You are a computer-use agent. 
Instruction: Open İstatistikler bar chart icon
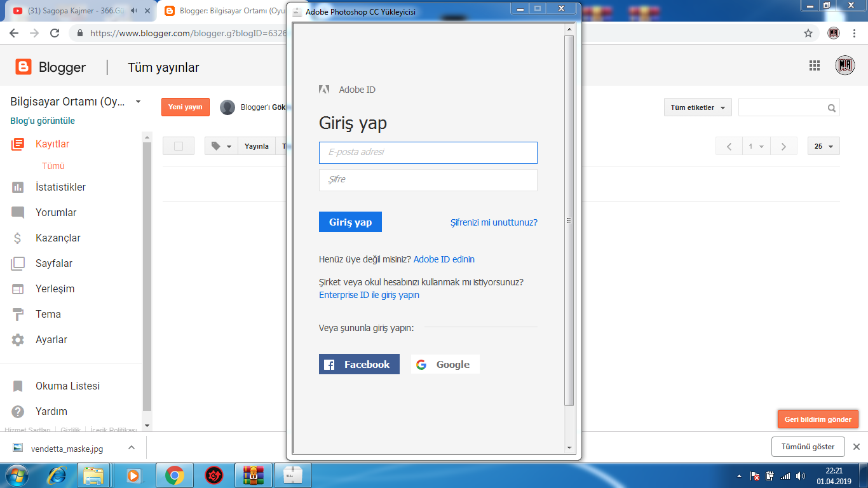point(18,187)
